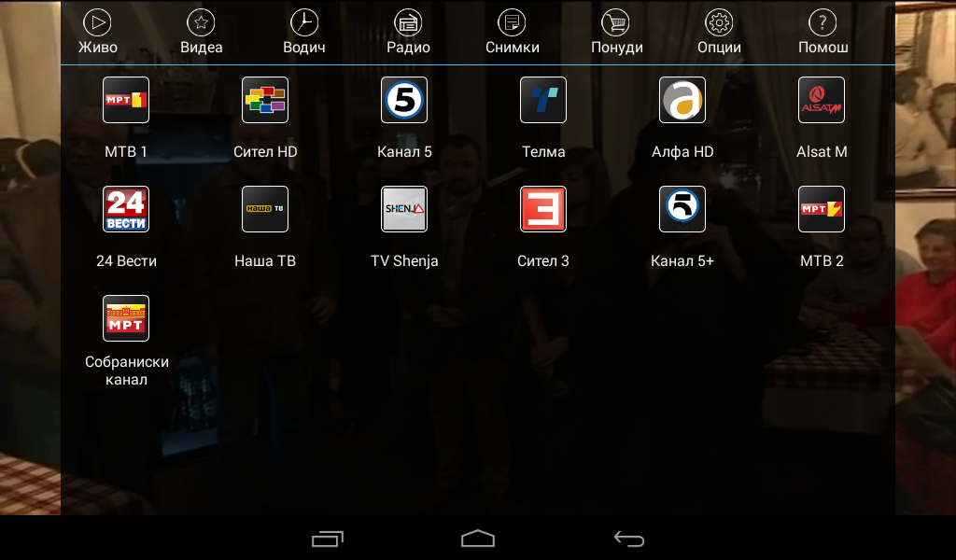Open the Живо live tab icon
The image size is (956, 560).
[x=97, y=22]
